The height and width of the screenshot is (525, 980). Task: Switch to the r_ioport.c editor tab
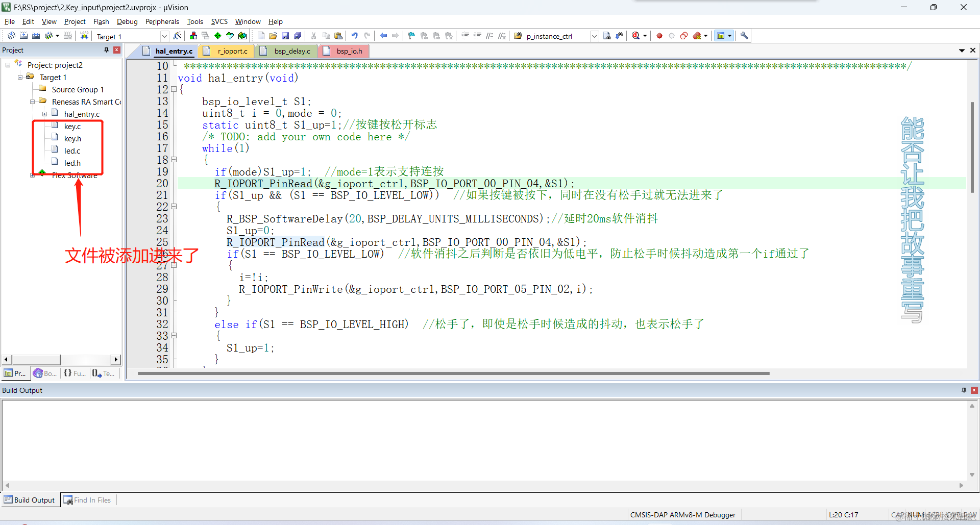point(226,51)
